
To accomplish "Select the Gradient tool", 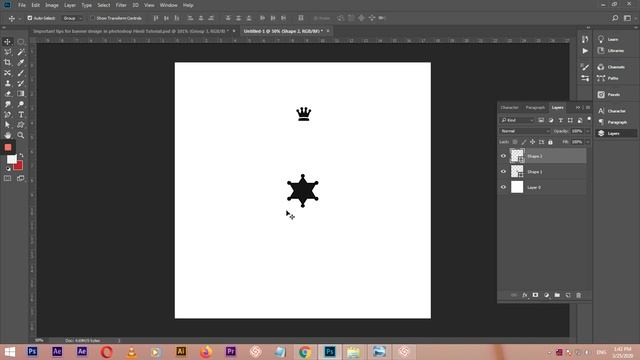I will pyautogui.click(x=21, y=93).
